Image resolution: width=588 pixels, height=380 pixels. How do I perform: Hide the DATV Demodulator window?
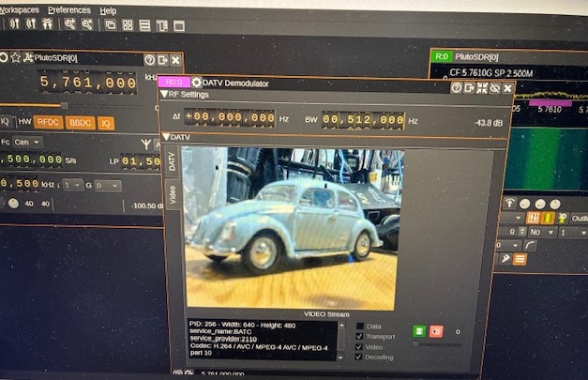(x=494, y=88)
